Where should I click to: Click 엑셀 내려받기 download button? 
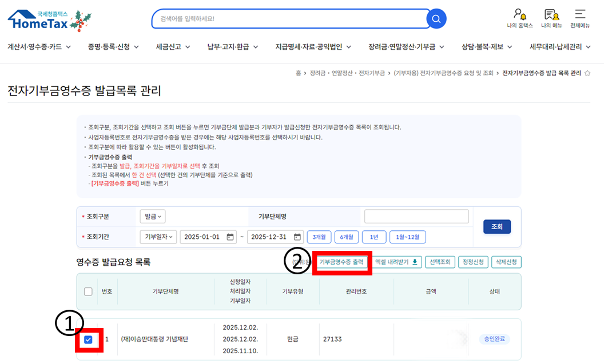tap(398, 262)
